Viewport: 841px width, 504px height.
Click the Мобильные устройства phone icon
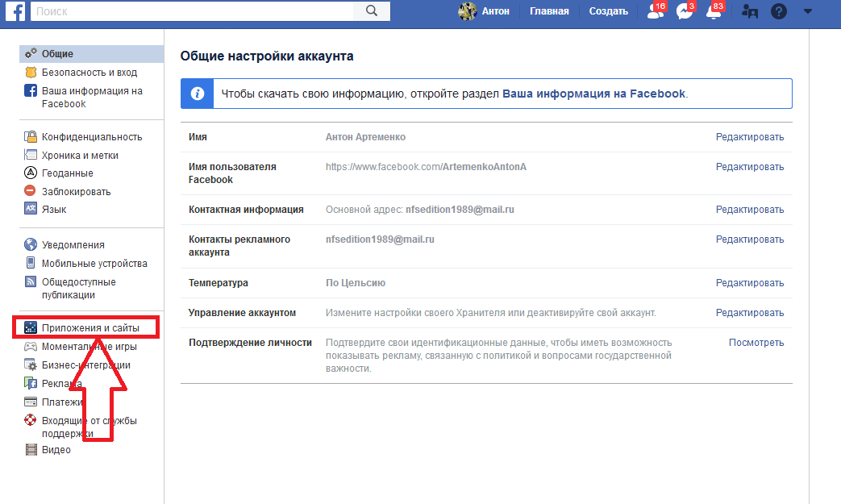tap(31, 263)
